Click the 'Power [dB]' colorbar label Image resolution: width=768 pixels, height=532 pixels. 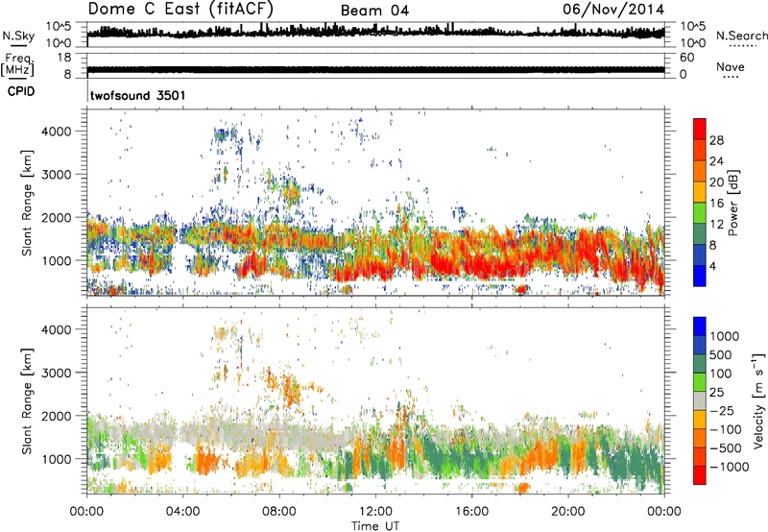tap(733, 203)
